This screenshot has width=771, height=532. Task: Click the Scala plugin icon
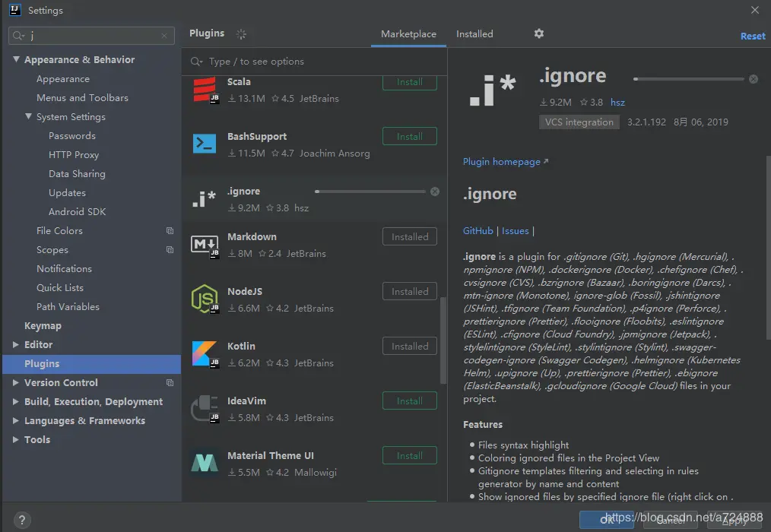click(x=205, y=90)
